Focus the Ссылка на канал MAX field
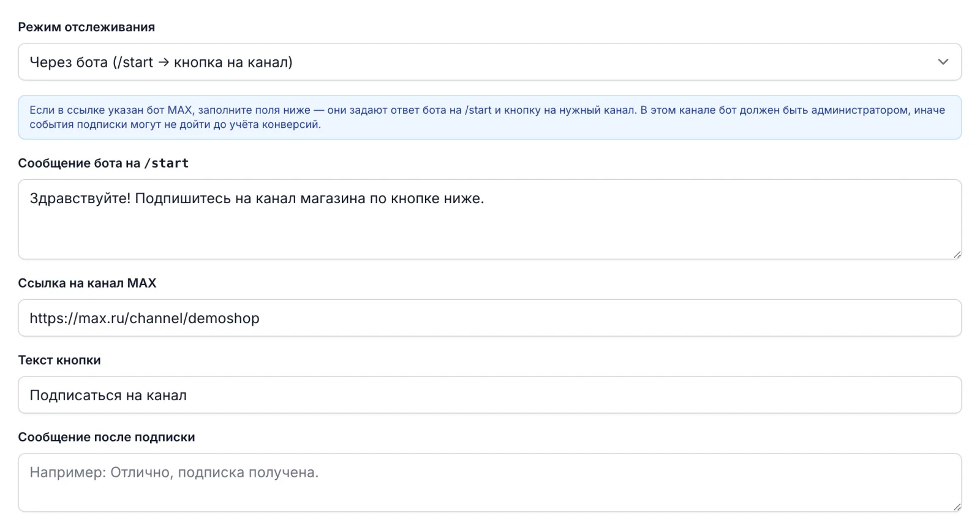The width and height of the screenshot is (980, 530). [x=489, y=318]
